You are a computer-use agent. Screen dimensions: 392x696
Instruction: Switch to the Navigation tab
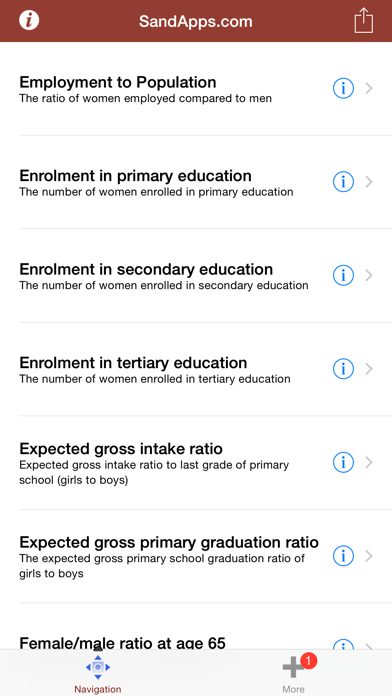tap(98, 672)
